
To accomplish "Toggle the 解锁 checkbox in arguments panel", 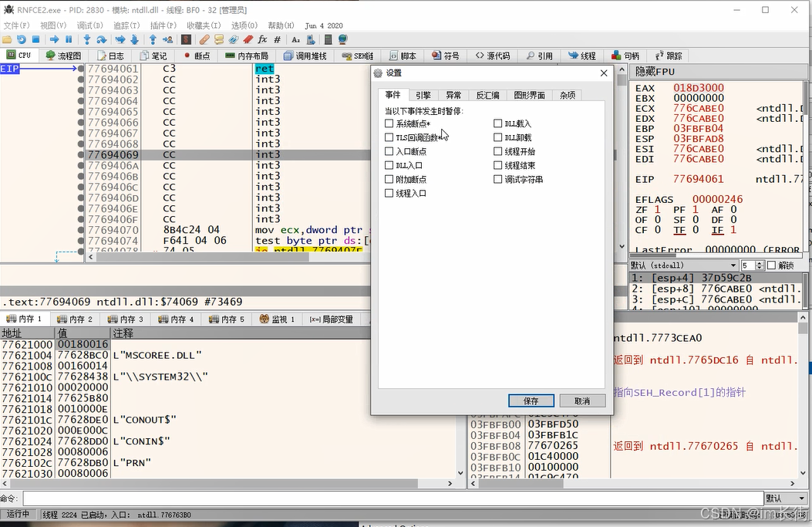I will tap(772, 265).
